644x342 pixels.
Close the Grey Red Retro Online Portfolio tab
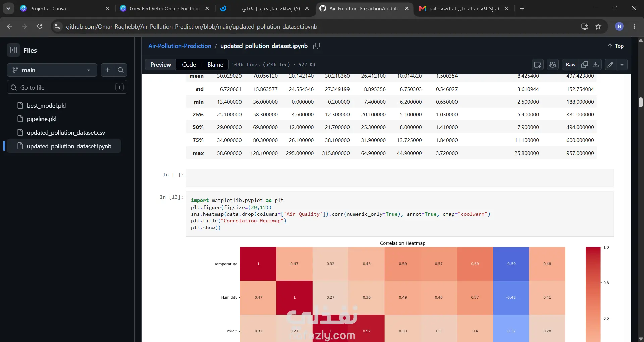click(x=207, y=8)
